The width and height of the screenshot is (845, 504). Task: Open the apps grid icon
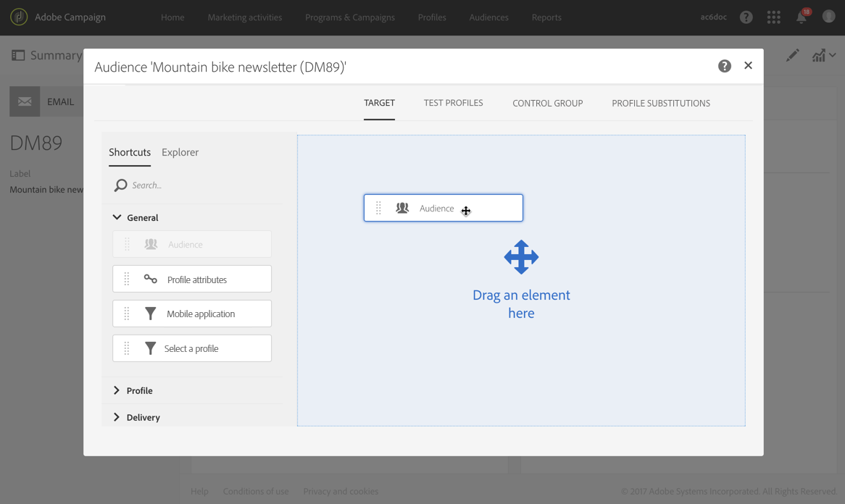point(774,17)
